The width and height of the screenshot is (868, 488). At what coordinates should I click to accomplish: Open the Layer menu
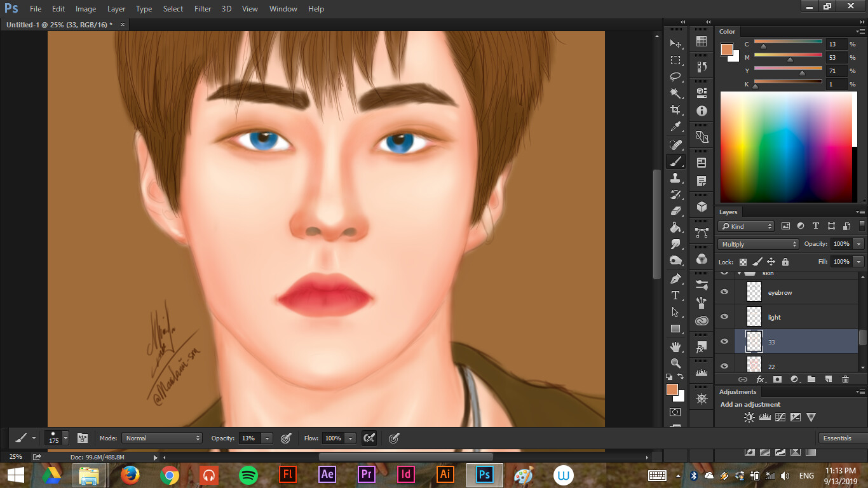116,9
